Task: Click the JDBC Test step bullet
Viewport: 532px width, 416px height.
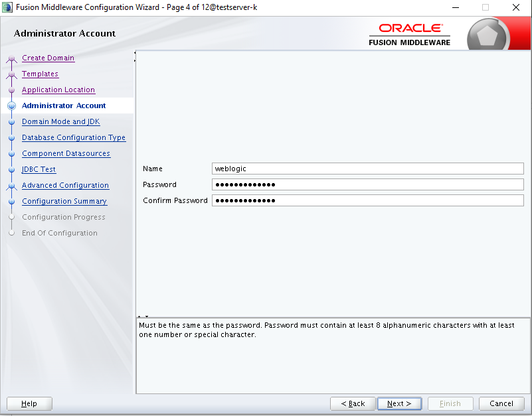Action: [11, 170]
